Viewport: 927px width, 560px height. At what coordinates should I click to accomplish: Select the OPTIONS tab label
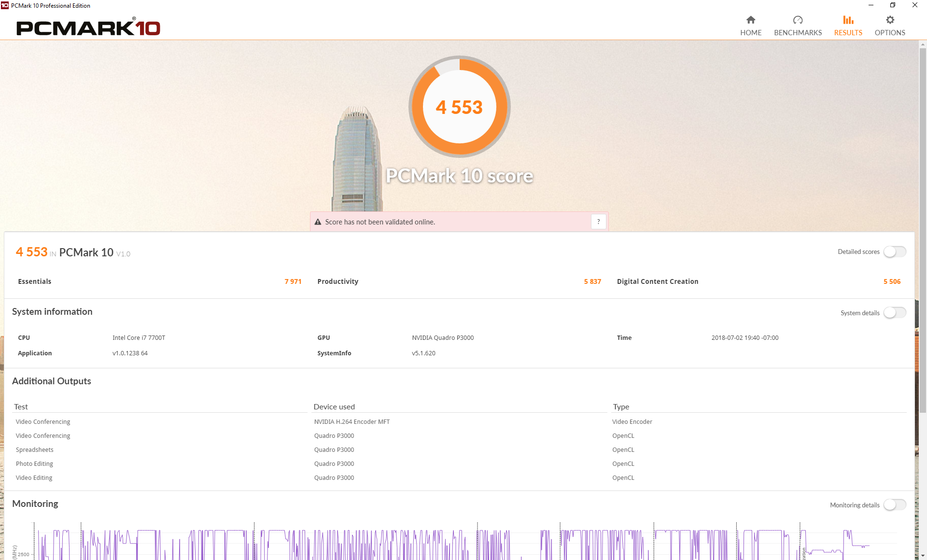click(x=890, y=33)
